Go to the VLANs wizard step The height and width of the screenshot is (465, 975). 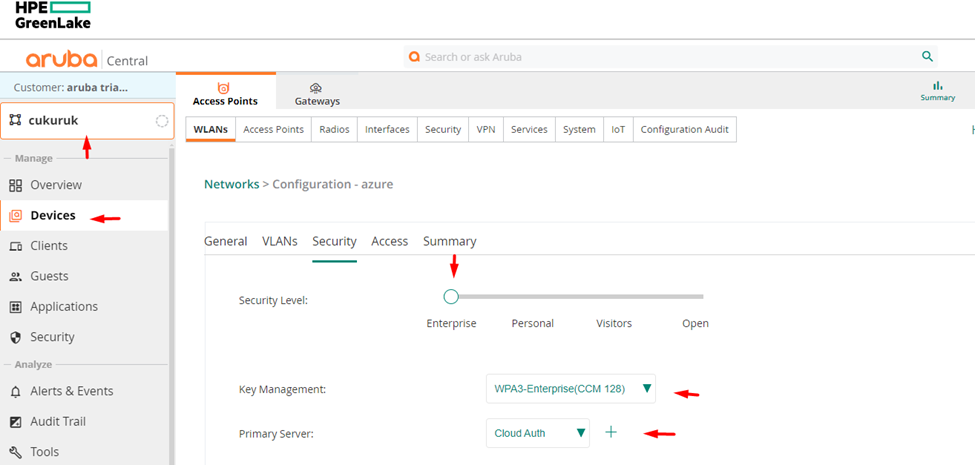click(280, 241)
